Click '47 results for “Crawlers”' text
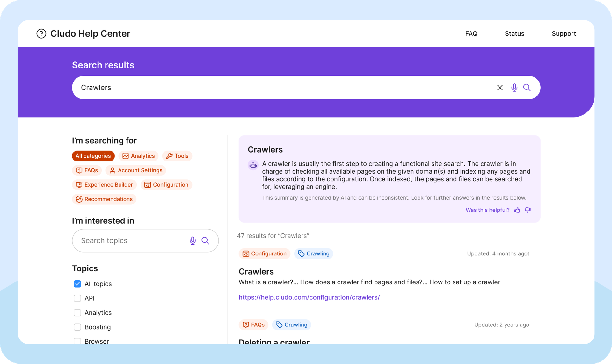612x364 pixels. tap(273, 236)
